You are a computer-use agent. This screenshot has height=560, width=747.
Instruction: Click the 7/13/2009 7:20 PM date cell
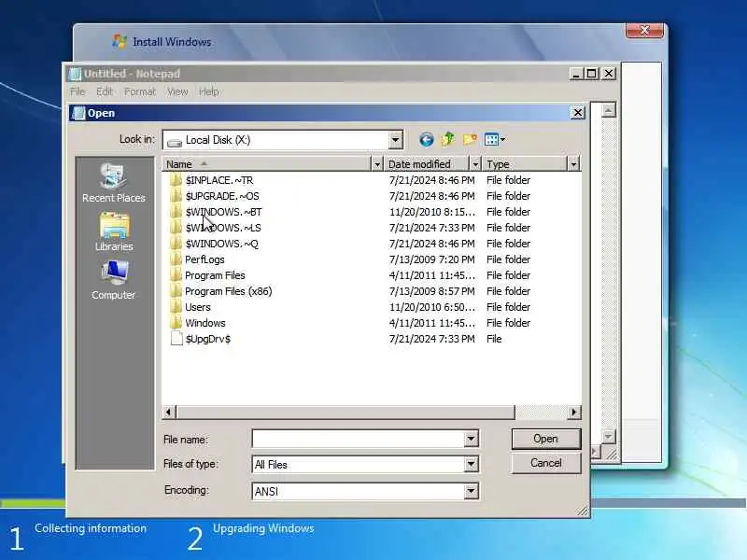(431, 259)
